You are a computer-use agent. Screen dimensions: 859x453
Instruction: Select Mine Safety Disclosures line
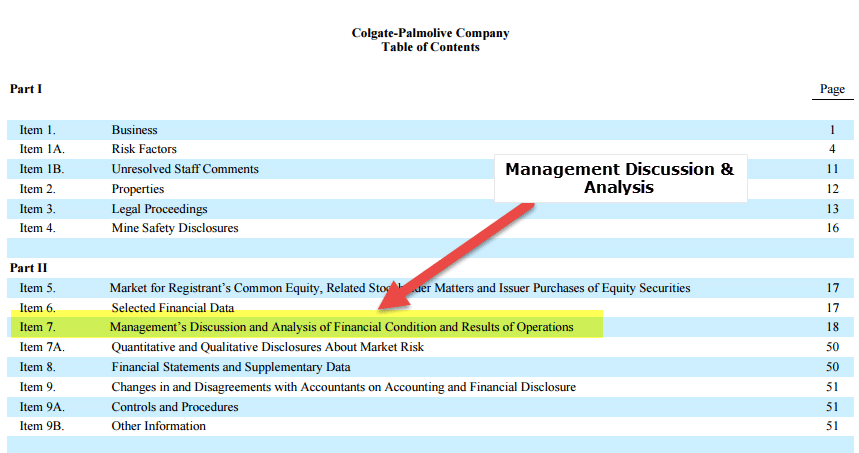[175, 228]
